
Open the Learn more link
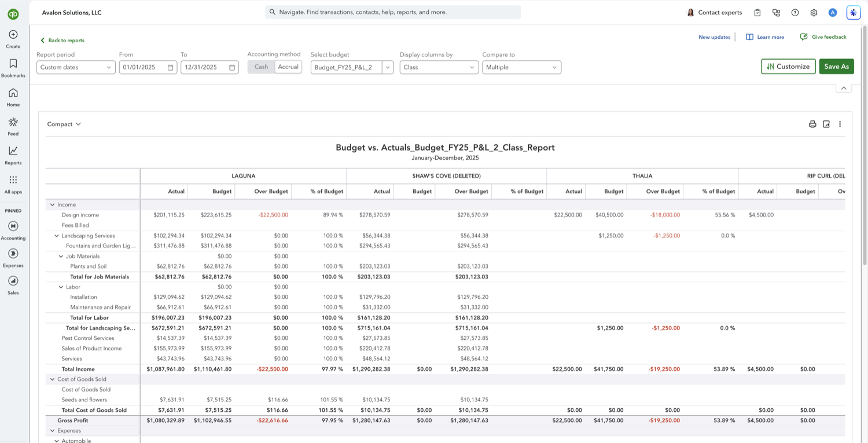765,37
